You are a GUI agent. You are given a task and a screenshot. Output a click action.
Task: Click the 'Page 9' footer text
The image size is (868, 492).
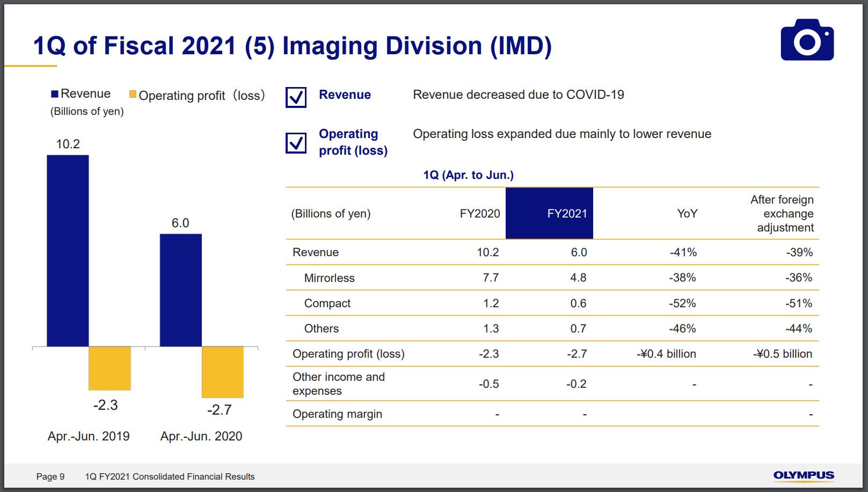(x=50, y=476)
